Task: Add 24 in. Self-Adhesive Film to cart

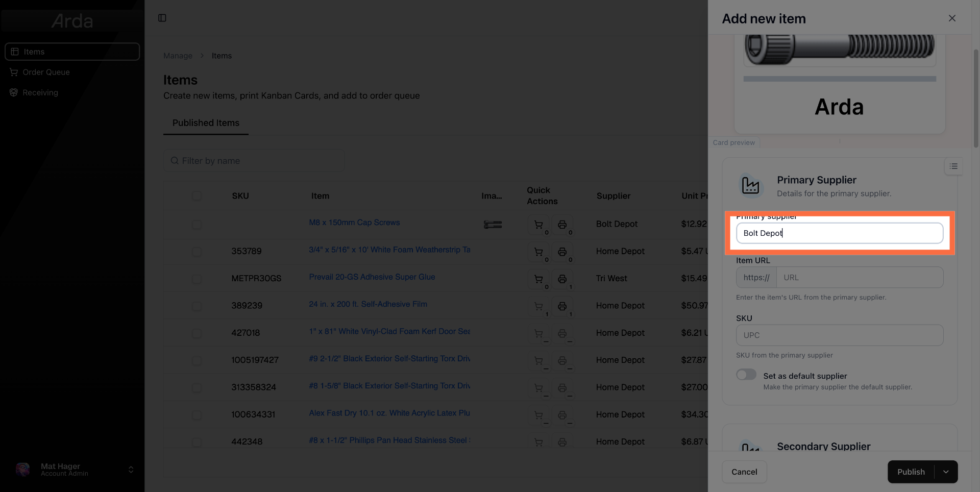Action: coord(538,306)
